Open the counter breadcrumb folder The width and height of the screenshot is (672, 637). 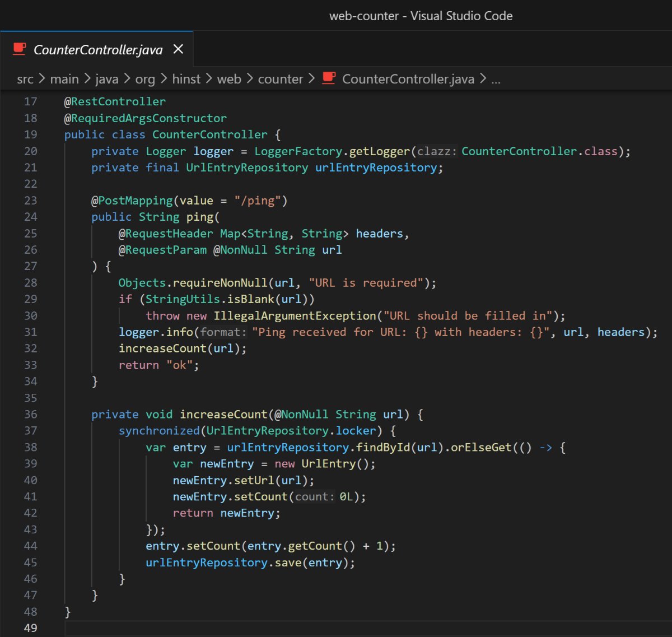click(x=280, y=79)
